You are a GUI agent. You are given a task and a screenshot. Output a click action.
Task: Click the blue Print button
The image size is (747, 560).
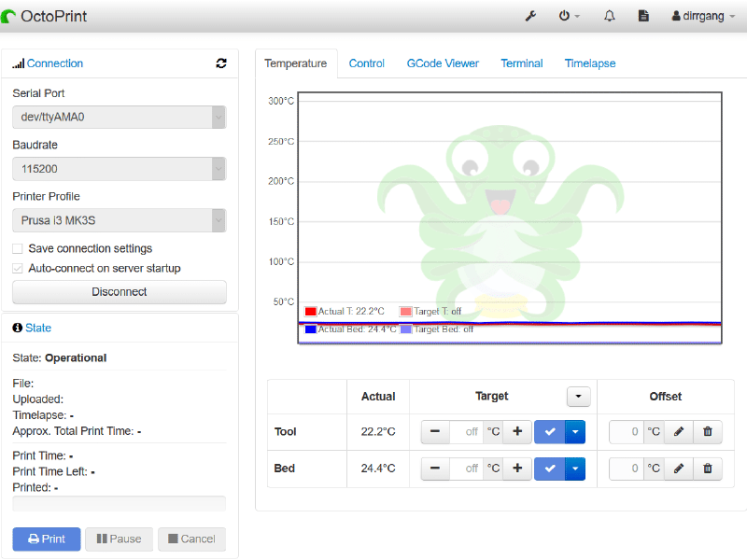click(x=47, y=539)
